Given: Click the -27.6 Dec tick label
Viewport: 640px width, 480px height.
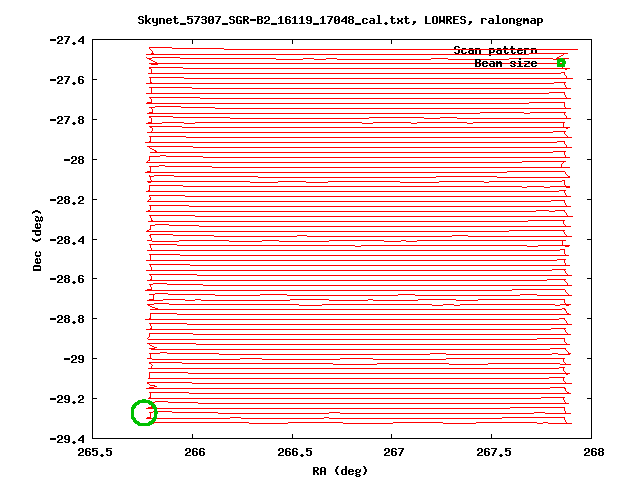Looking at the screenshot, I should pyautogui.click(x=67, y=80).
